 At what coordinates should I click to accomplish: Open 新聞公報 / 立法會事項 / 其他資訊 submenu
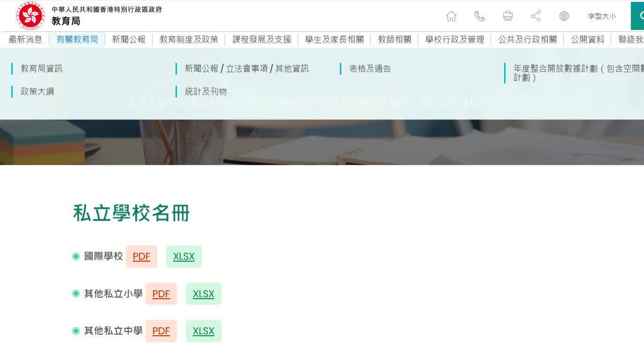click(x=246, y=69)
